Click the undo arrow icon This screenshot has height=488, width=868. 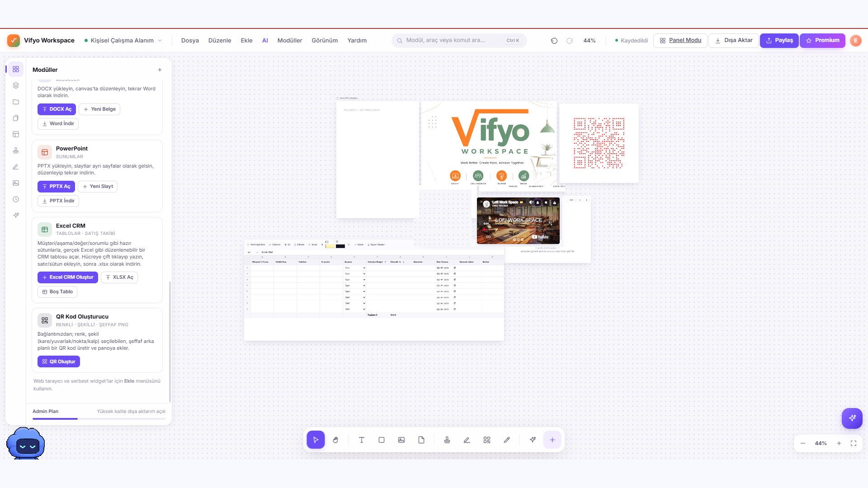[554, 41]
